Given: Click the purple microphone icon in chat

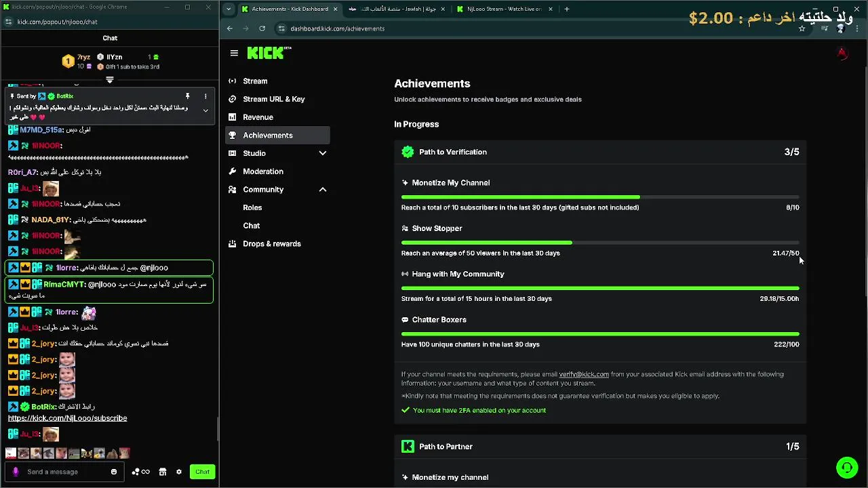Looking at the screenshot, I should pyautogui.click(x=16, y=472).
